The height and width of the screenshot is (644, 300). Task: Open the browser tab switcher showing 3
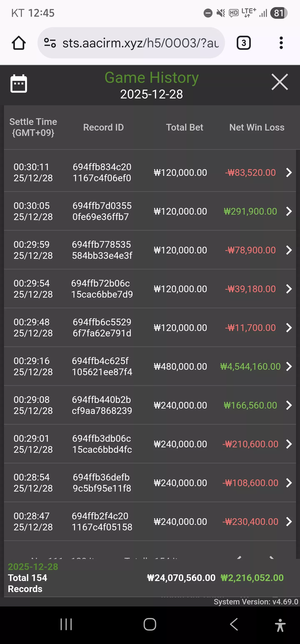[x=244, y=43]
